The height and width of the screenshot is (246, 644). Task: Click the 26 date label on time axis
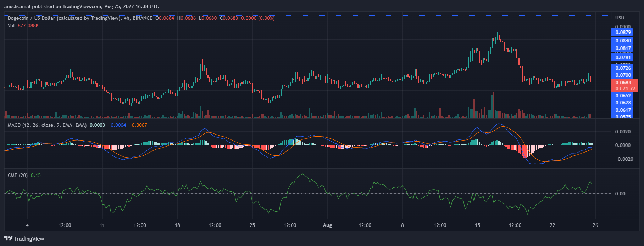coord(595,225)
